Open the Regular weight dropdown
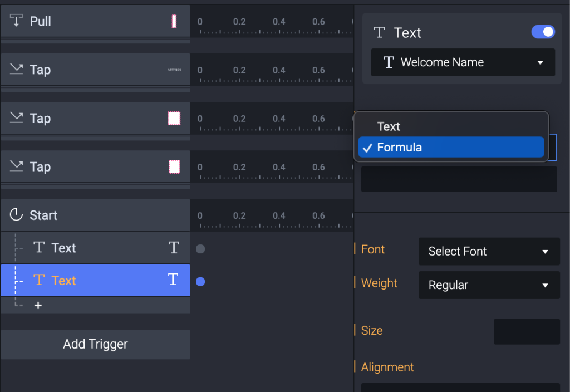This screenshot has width=570, height=392. click(x=489, y=285)
